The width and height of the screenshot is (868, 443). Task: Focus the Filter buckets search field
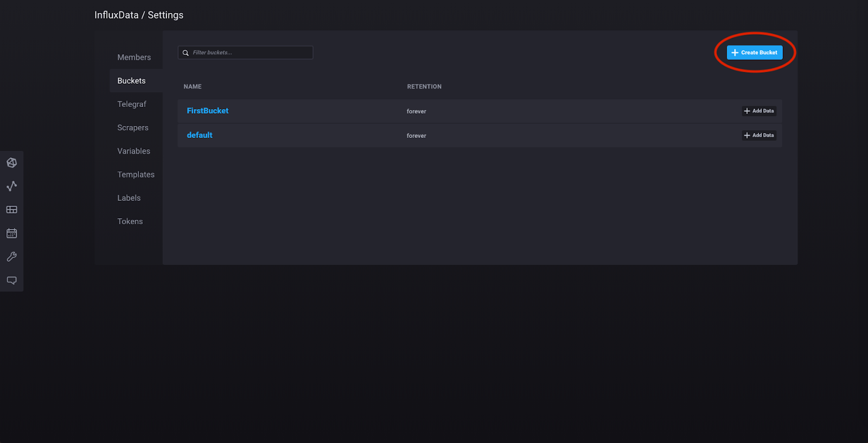click(x=245, y=53)
